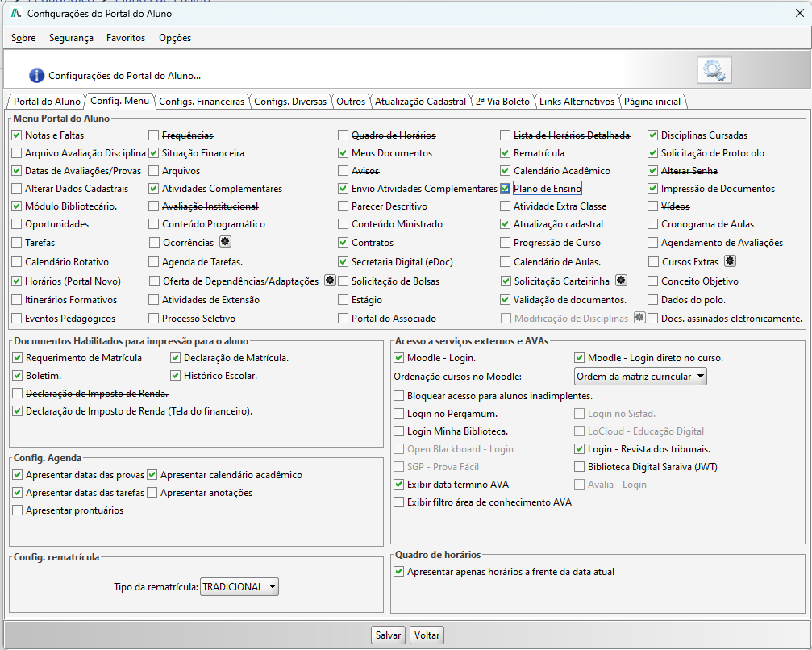The width and height of the screenshot is (812, 650).
Task: Select the Outros tab
Action: (351, 102)
